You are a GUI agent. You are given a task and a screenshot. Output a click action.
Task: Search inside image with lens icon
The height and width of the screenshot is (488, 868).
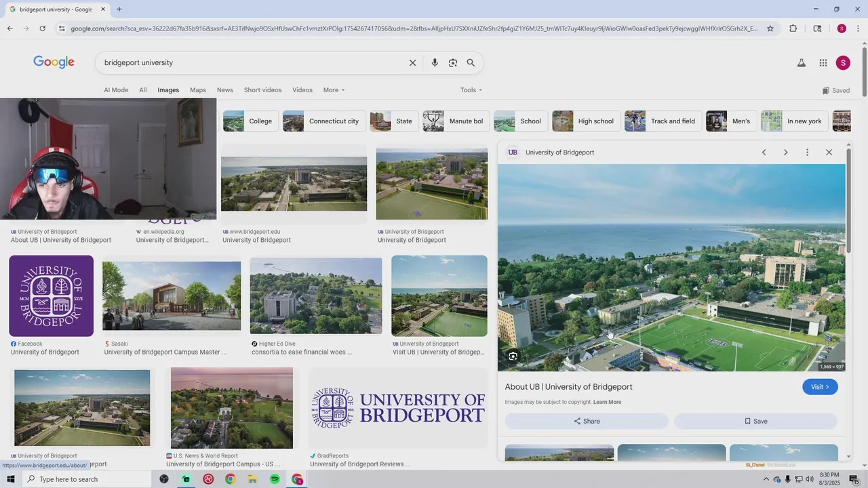tap(513, 356)
